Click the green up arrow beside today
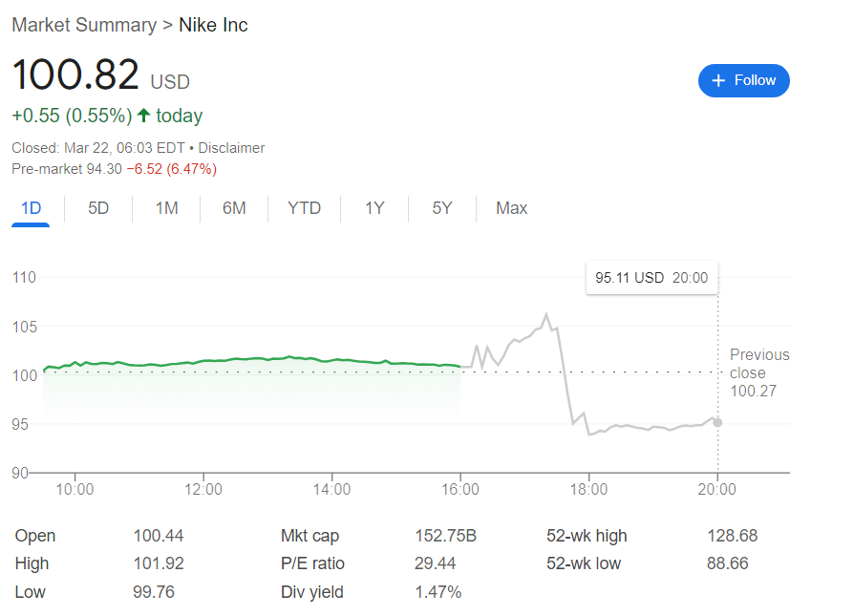This screenshot has height=616, width=854. [x=144, y=116]
